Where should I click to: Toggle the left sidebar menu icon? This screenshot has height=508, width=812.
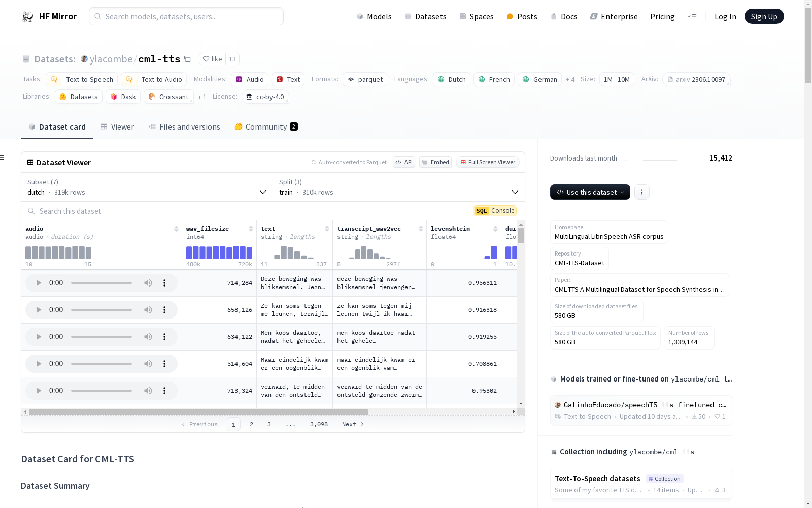click(2, 157)
